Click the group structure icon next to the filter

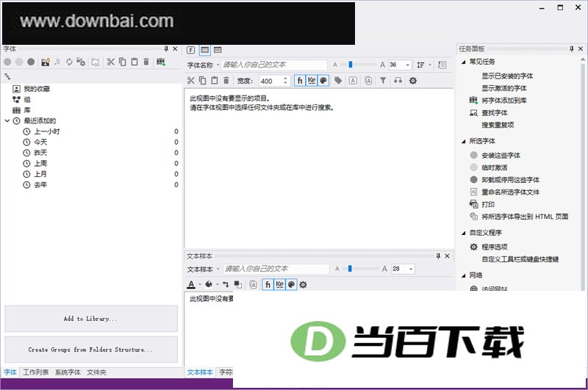pyautogui.click(x=398, y=81)
